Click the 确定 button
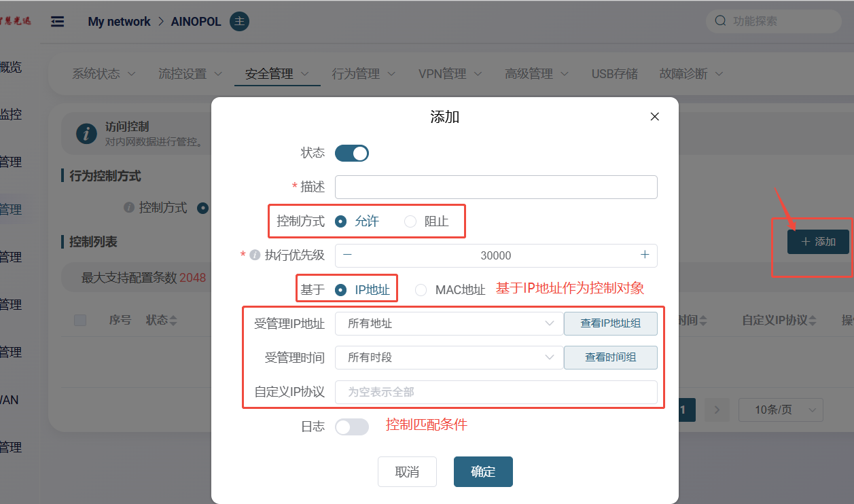The height and width of the screenshot is (504, 854). click(x=483, y=472)
